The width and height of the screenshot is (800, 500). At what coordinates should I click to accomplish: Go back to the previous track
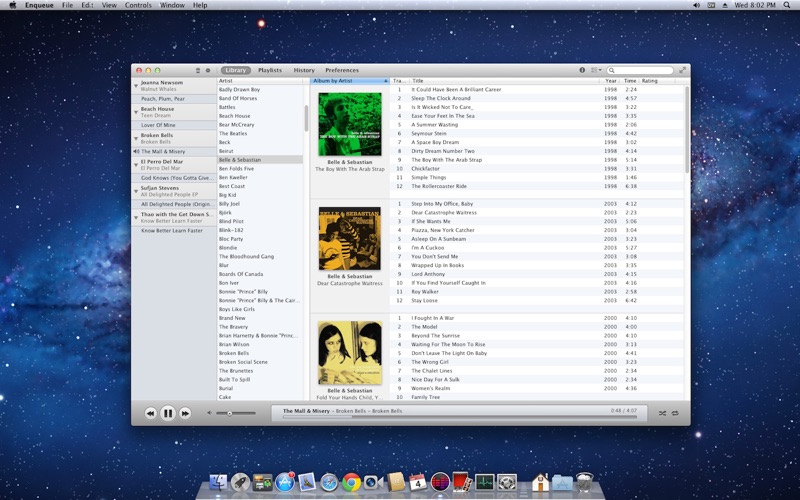[150, 413]
